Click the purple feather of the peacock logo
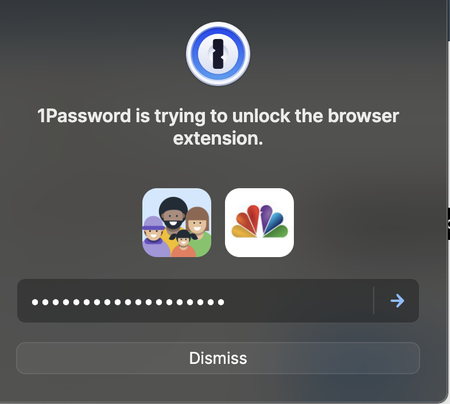Screen dimensions: 450x404 (266, 217)
